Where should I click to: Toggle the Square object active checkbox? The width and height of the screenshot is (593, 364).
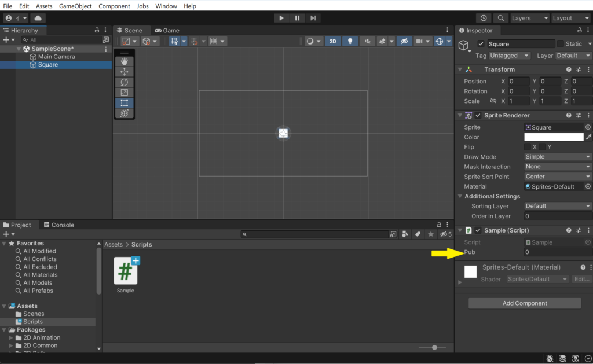[481, 44]
